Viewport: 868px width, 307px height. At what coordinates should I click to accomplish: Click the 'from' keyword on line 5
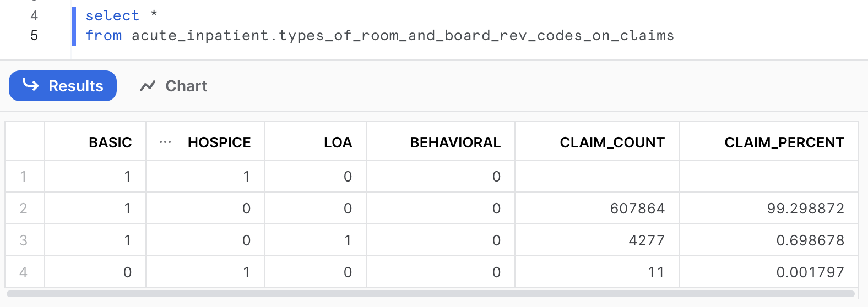[x=104, y=36]
